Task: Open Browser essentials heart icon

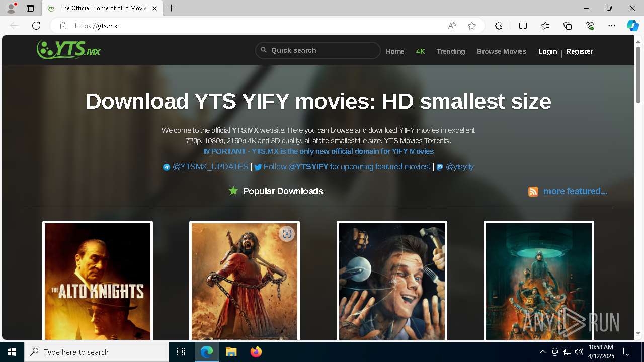Action: (590, 26)
